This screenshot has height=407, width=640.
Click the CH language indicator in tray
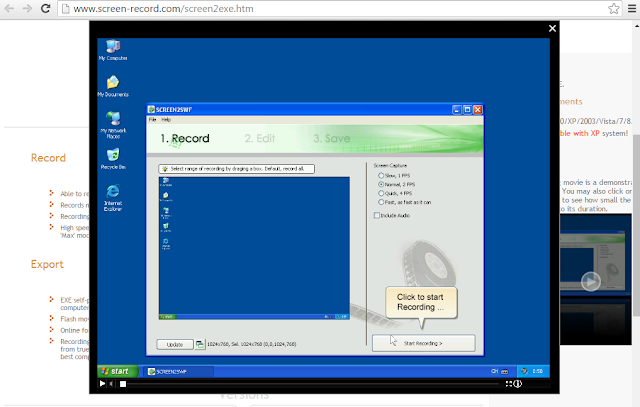[x=495, y=371]
